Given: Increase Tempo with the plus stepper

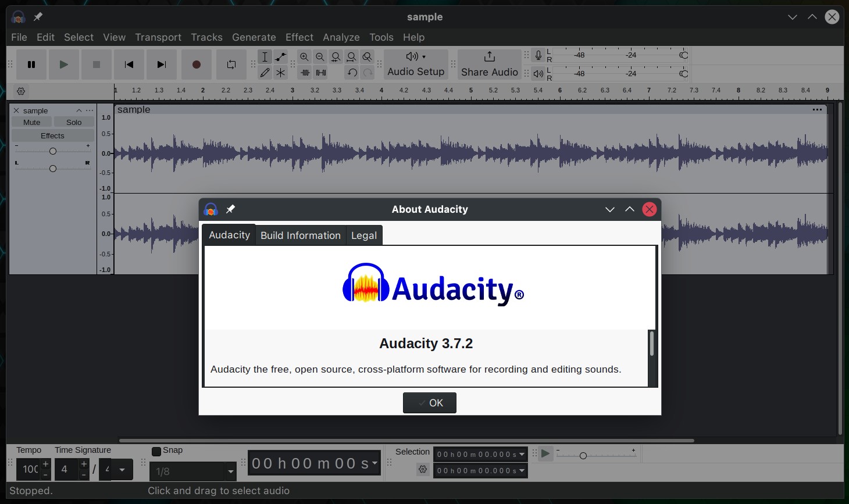Looking at the screenshot, I should point(45,464).
